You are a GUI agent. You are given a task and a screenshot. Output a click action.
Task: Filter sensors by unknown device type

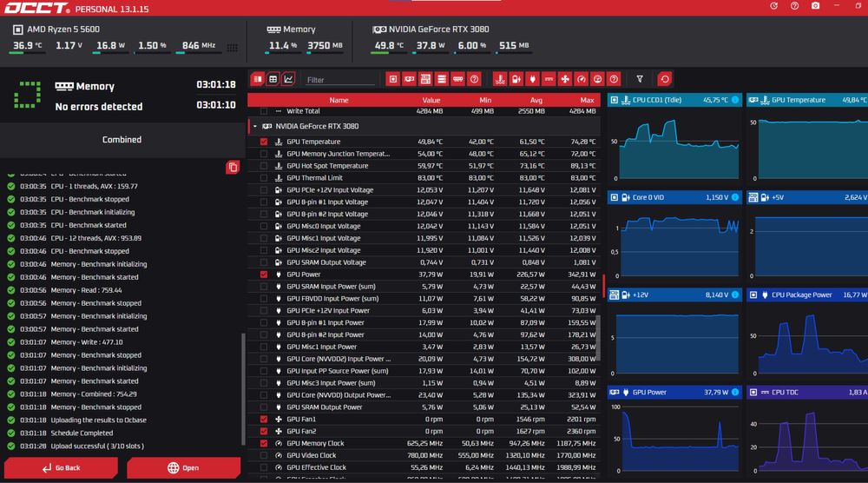pyautogui.click(x=474, y=79)
